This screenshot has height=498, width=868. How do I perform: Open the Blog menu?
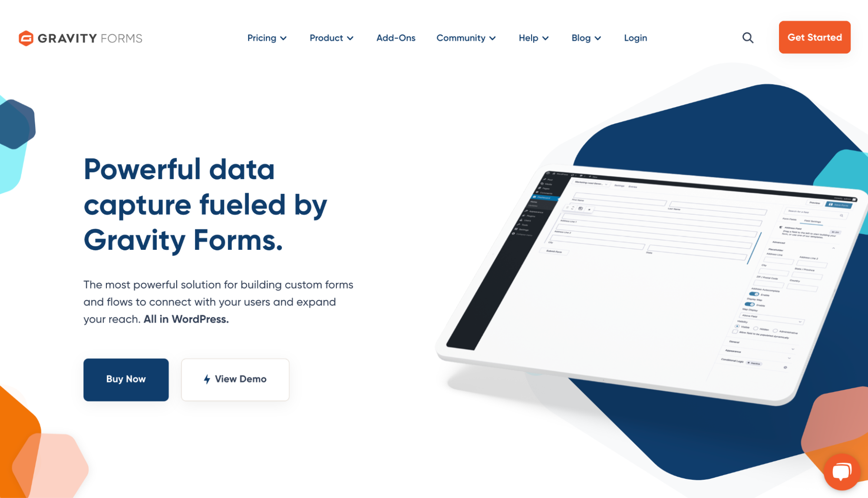tap(585, 38)
